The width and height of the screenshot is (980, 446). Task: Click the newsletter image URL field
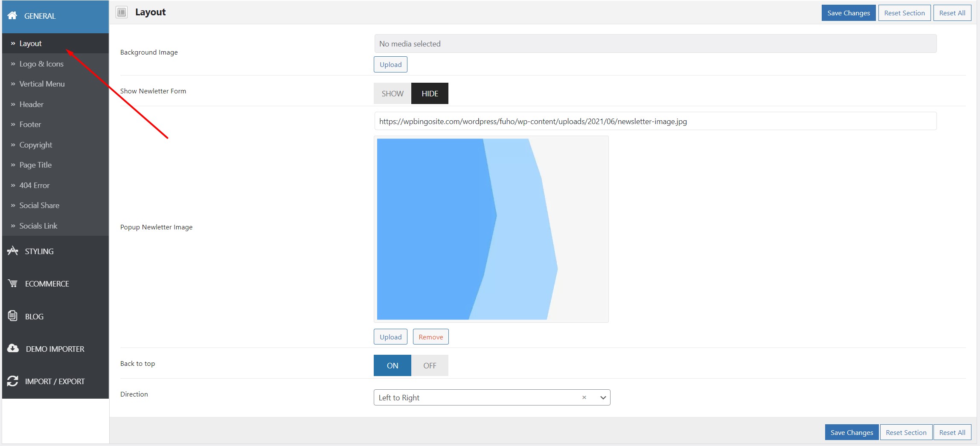(655, 121)
